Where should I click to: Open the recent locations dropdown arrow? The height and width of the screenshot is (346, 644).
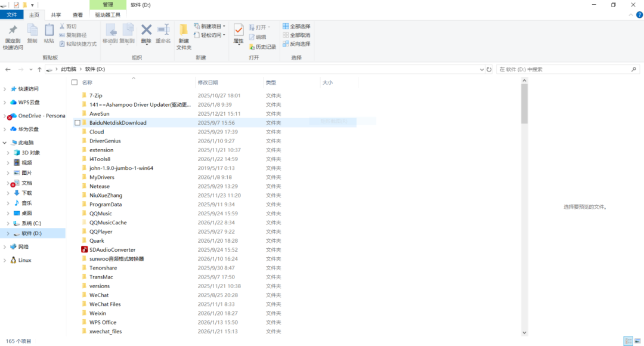31,69
